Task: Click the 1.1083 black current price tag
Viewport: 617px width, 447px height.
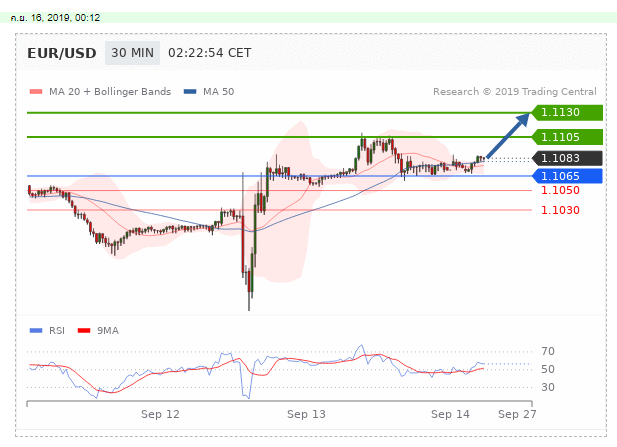Action: pos(567,158)
